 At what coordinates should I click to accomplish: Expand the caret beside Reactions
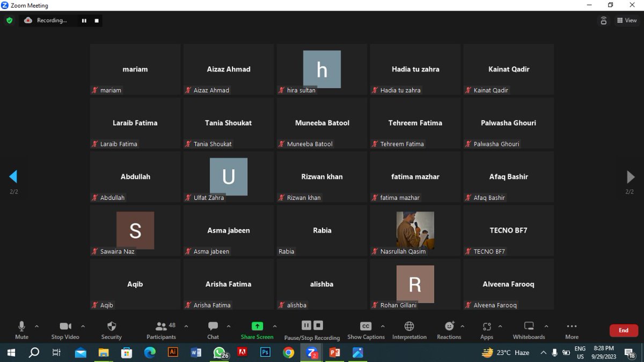(462, 326)
